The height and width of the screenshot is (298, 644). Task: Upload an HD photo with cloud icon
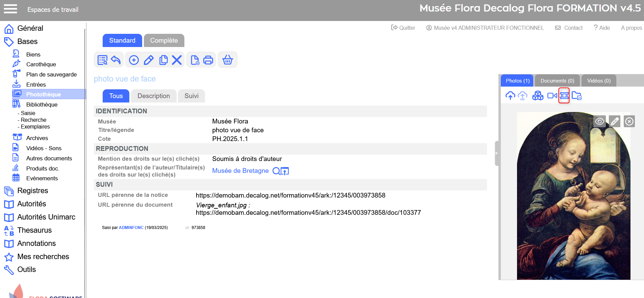(522, 96)
